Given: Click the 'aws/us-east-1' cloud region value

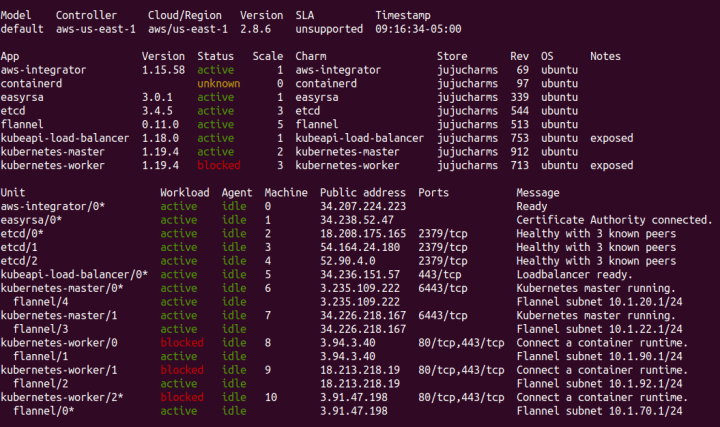Looking at the screenshot, I should click(188, 29).
